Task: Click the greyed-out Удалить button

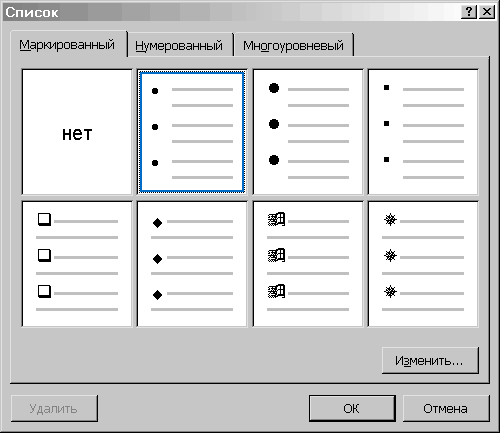Action: 54,409
